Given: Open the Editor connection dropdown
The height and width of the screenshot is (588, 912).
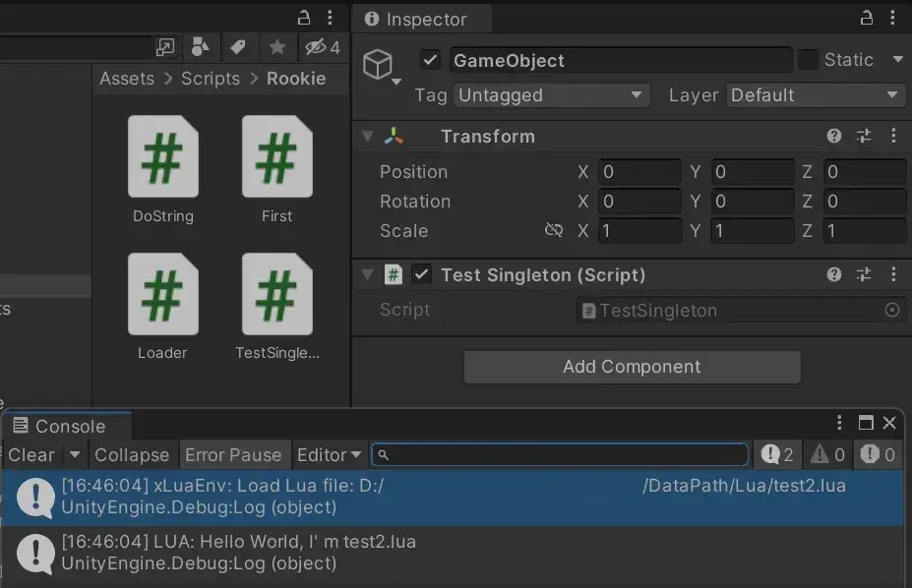Looking at the screenshot, I should (330, 455).
